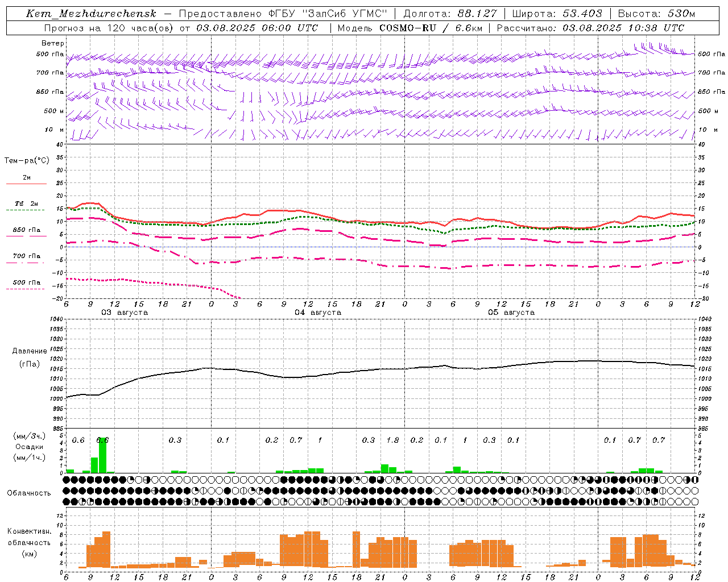Select the 'Модель COSMO-RU / 6.6км' label
Image resolution: width=728 pixels, height=582 pixels.
click(409, 28)
